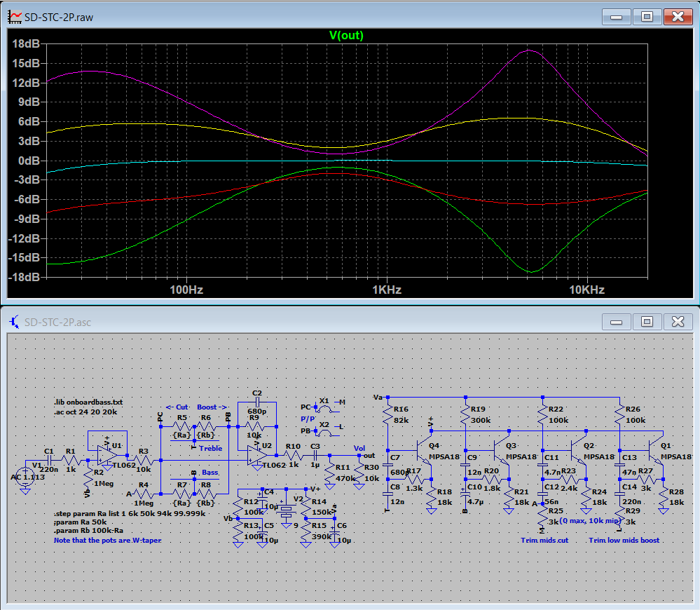Click the Va net label
The width and height of the screenshot is (700, 610).
378,397
